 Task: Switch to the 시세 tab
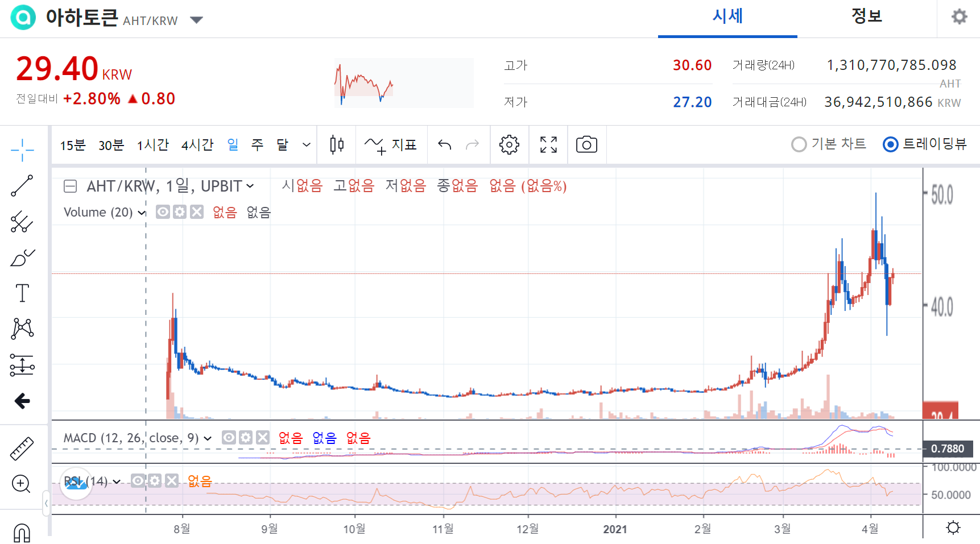point(727,17)
